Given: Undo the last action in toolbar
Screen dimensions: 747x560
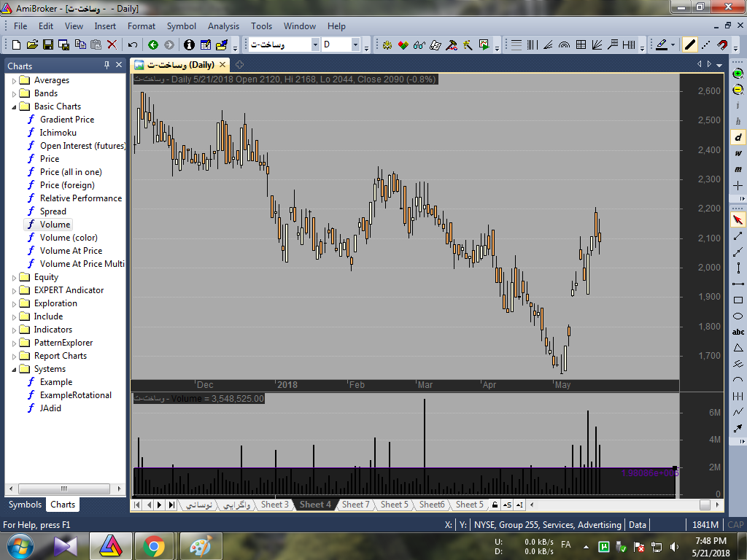Looking at the screenshot, I should [x=133, y=44].
